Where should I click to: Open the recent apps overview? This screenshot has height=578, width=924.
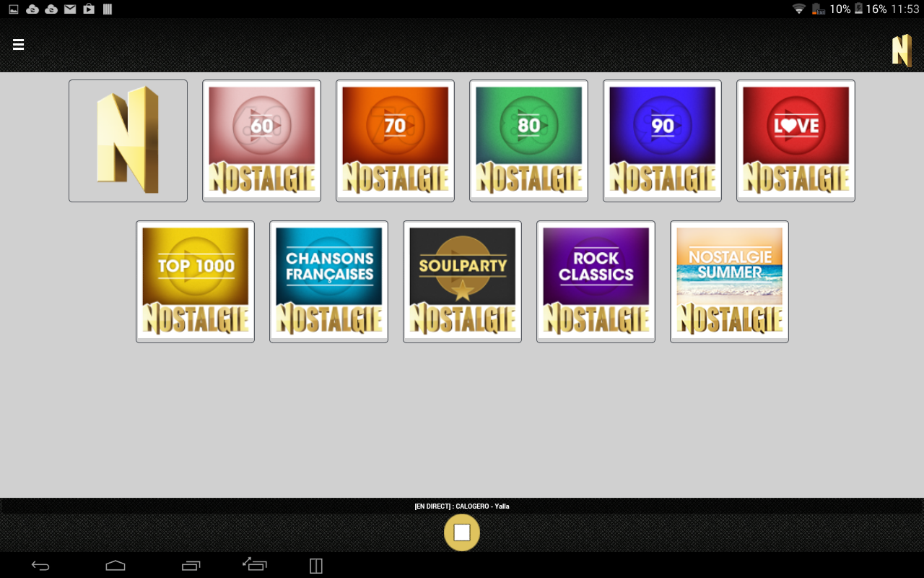[x=191, y=566]
